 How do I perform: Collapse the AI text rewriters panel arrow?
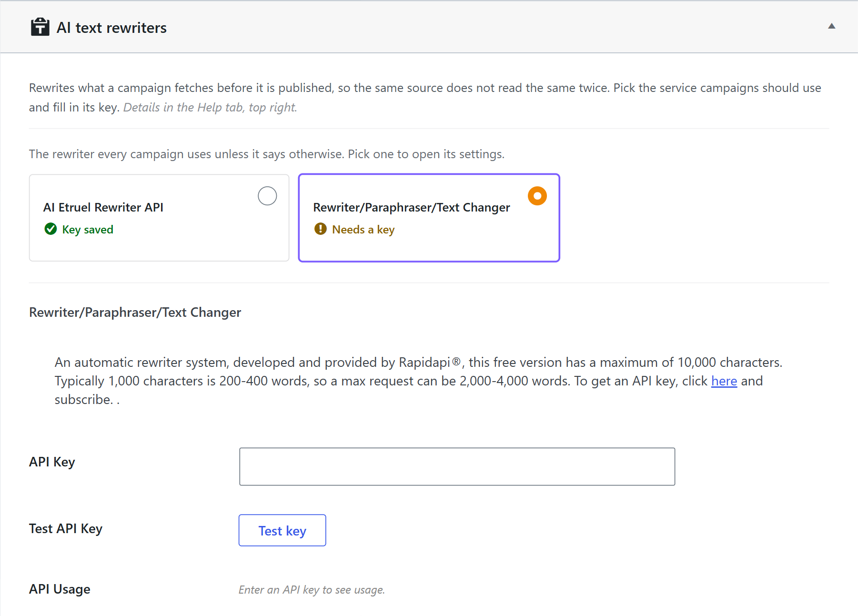click(x=831, y=26)
